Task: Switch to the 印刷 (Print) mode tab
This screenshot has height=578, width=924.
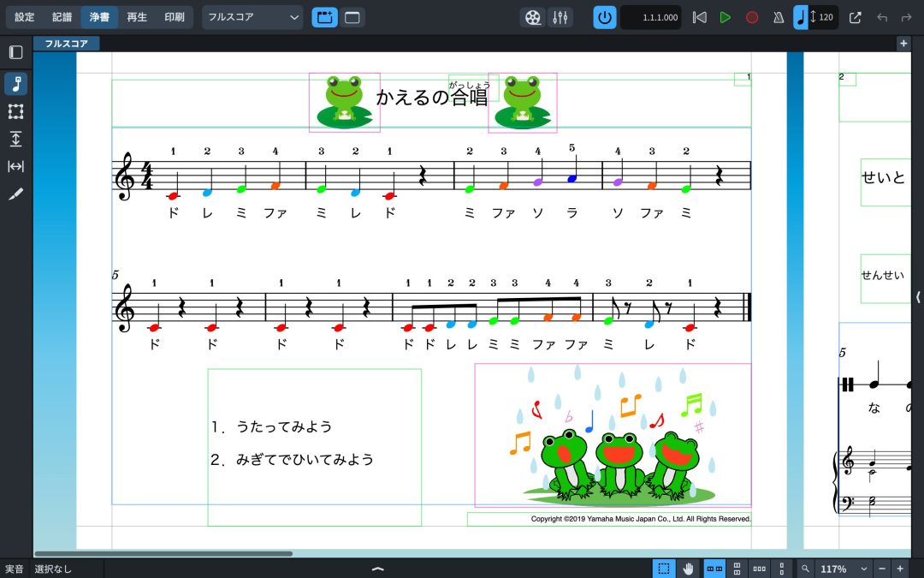Action: (175, 17)
